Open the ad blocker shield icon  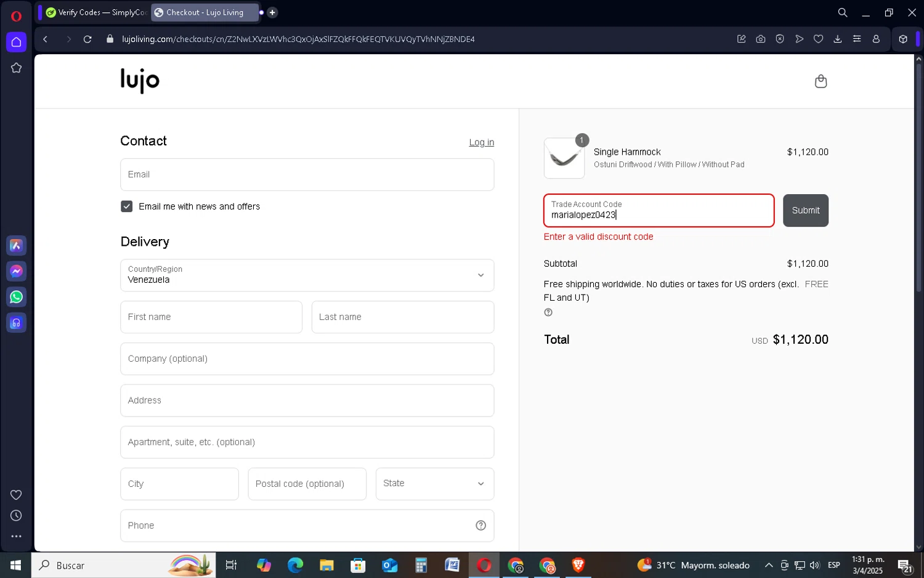pos(780,39)
